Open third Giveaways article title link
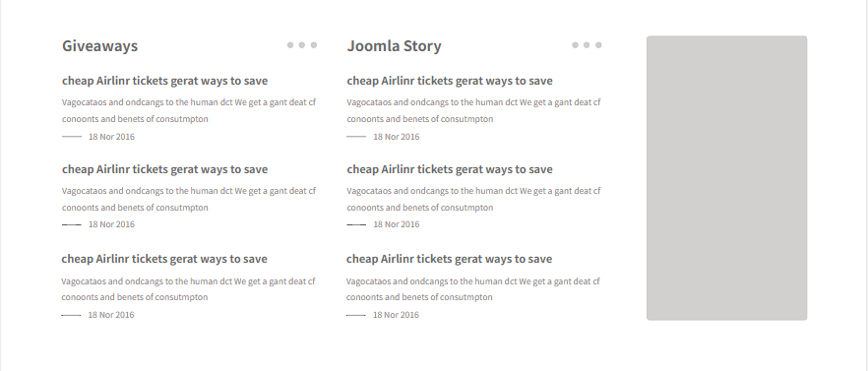This screenshot has width=868, height=371. pos(164,259)
